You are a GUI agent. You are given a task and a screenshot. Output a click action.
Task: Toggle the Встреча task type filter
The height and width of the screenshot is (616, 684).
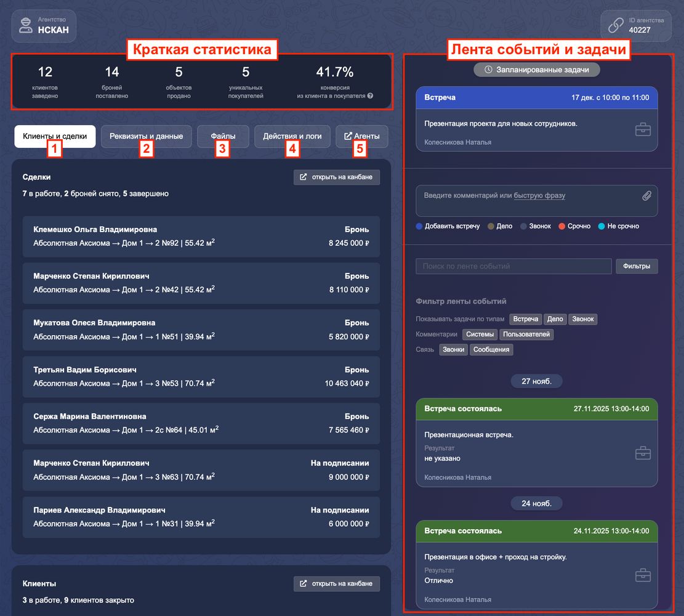coord(525,319)
